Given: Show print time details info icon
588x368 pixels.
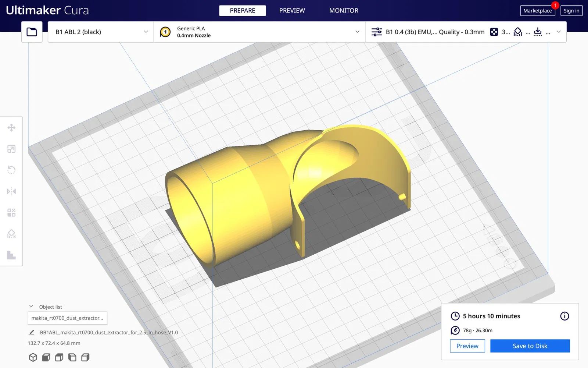Looking at the screenshot, I should pos(564,316).
